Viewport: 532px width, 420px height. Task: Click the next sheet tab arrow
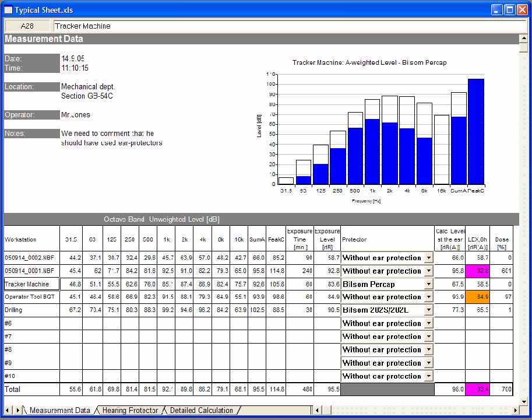pos(17,410)
